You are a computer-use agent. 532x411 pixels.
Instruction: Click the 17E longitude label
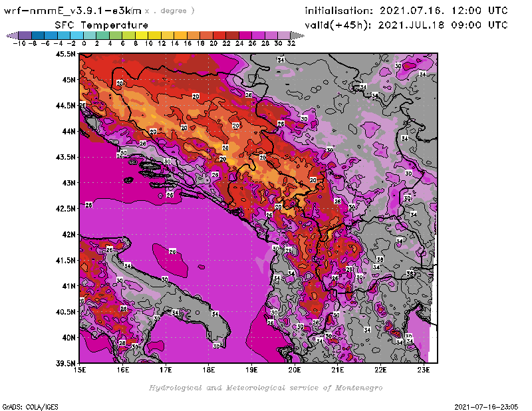(x=166, y=370)
